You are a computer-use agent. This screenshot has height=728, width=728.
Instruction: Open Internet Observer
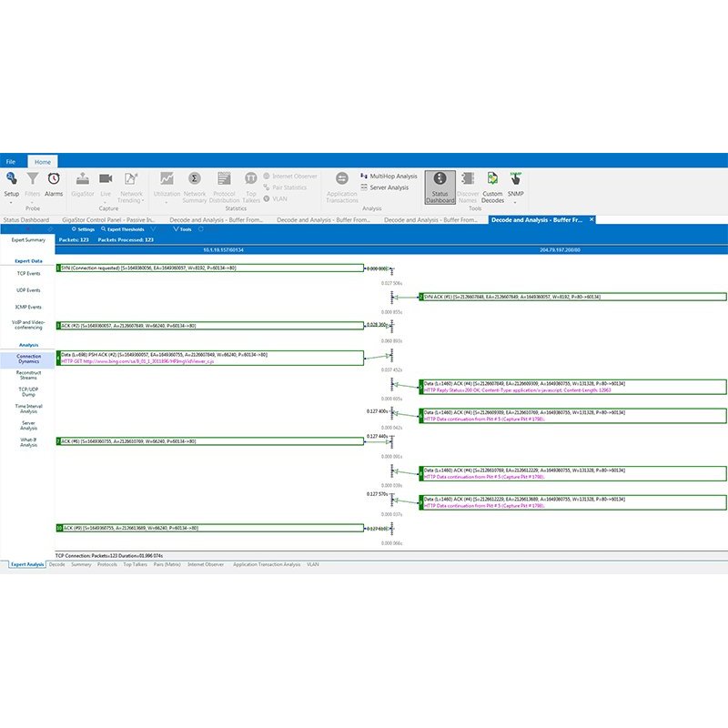tap(290, 177)
